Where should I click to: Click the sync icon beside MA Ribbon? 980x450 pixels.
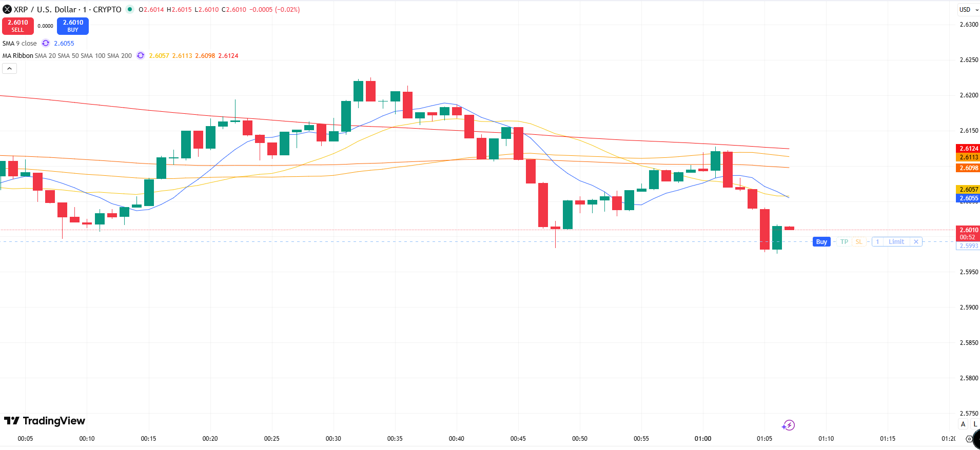click(140, 55)
